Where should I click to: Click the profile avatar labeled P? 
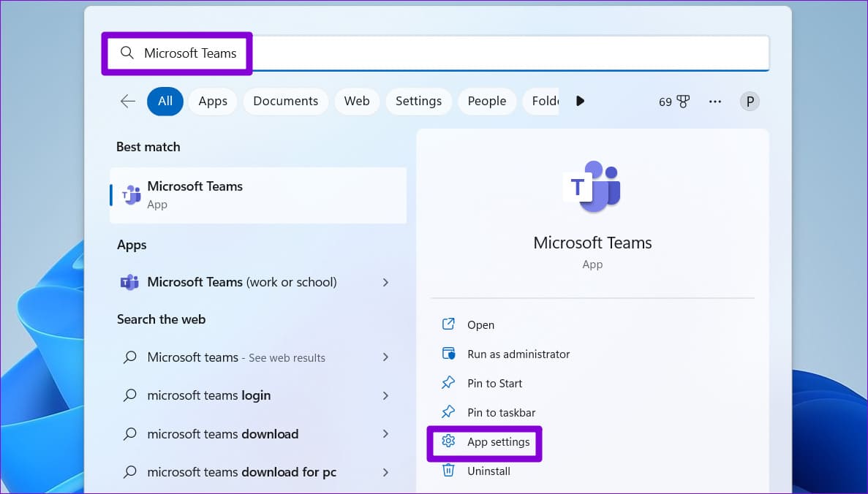tap(749, 102)
